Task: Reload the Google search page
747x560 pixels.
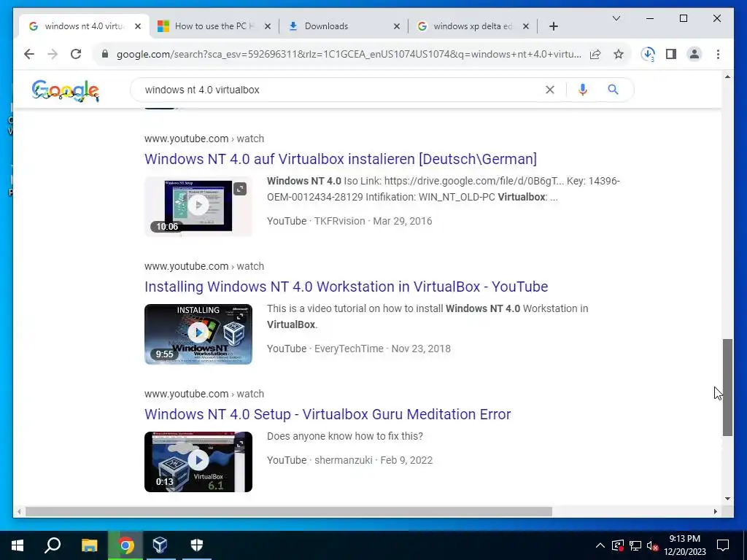Action: (x=76, y=54)
